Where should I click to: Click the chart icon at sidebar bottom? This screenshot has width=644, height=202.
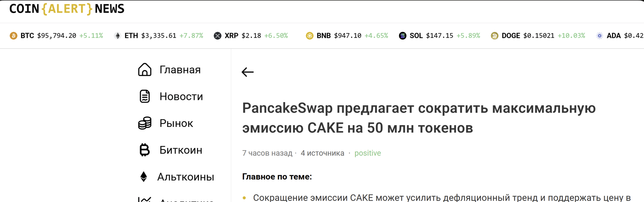tap(145, 199)
